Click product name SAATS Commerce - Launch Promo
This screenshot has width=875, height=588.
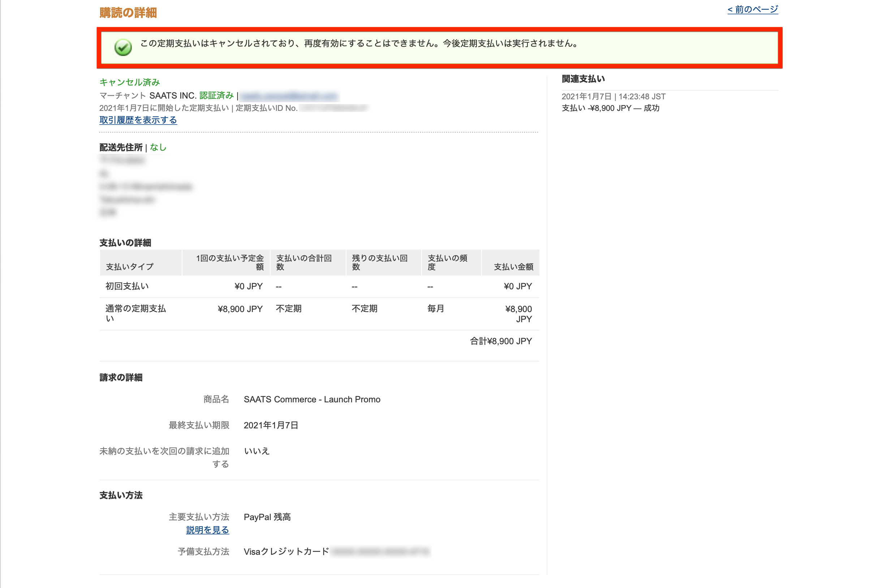(x=312, y=399)
